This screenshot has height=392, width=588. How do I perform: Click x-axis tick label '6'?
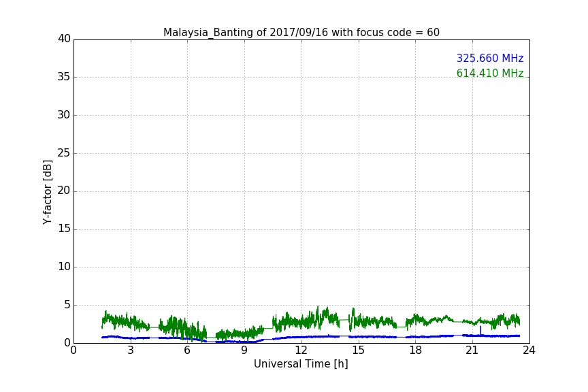(x=188, y=350)
